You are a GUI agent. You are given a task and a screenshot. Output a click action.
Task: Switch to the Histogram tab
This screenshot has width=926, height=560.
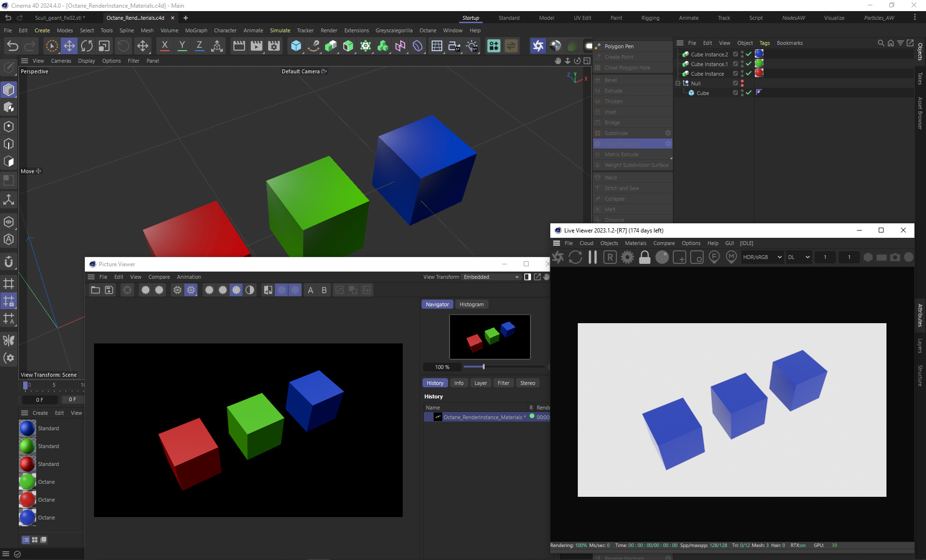(471, 304)
